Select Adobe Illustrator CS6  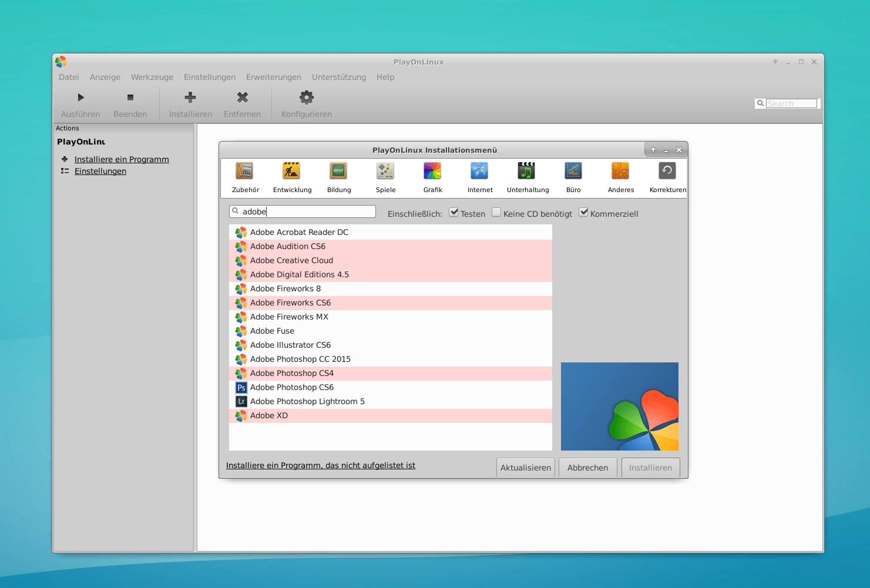(x=391, y=345)
